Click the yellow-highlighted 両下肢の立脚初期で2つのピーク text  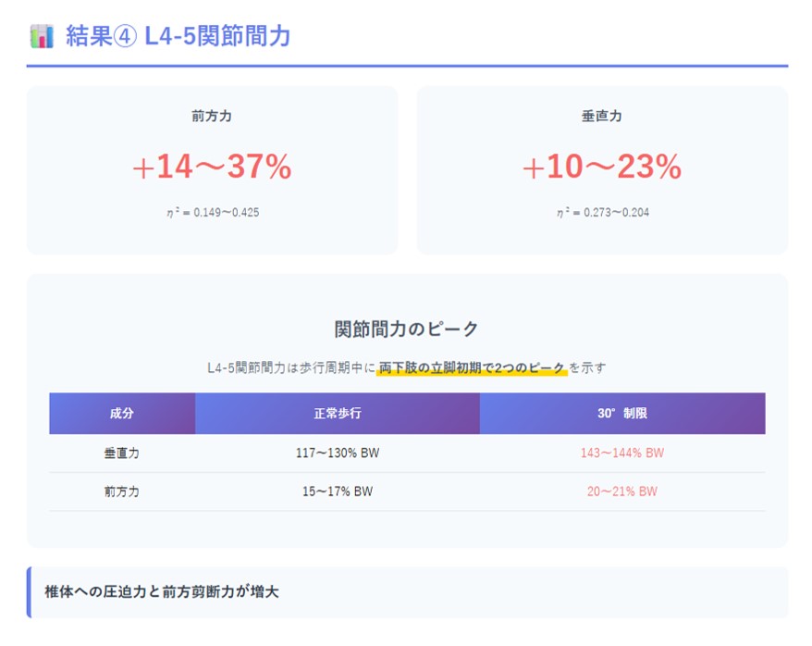click(472, 367)
